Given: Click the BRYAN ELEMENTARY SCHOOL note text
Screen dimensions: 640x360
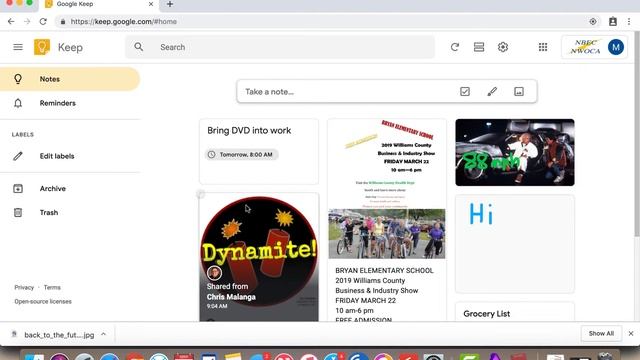Looking at the screenshot, I should tap(384, 270).
